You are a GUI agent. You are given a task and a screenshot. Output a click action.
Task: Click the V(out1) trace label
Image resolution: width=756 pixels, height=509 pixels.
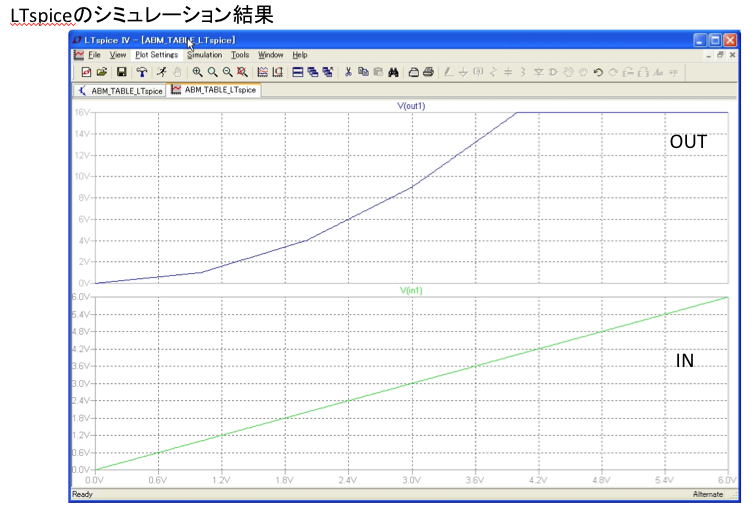(411, 106)
